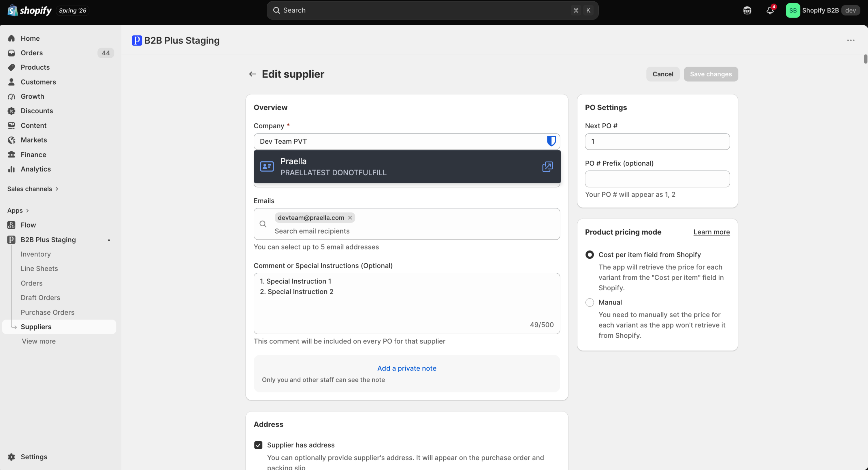Click the Products tag icon
The image size is (868, 470).
point(12,67)
